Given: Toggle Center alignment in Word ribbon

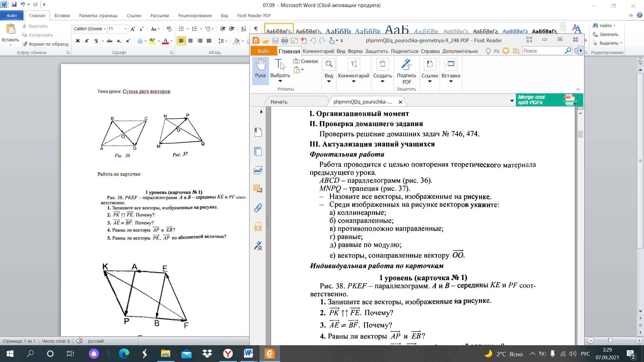Looking at the screenshot, I should coord(191,41).
